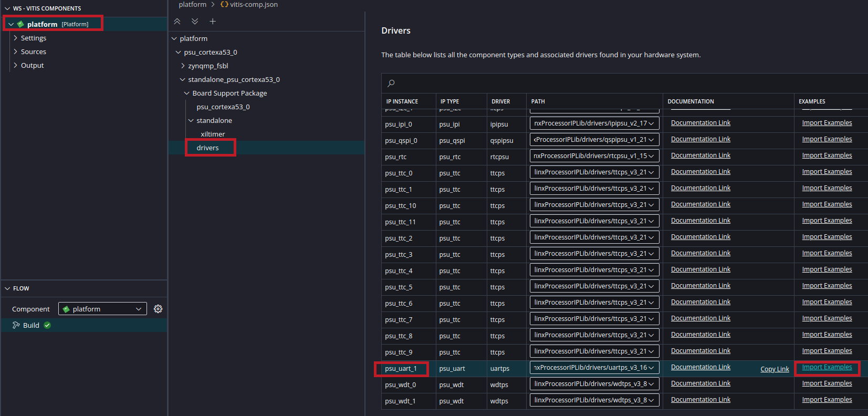Click the collapse all double-chevron up icon

[x=177, y=22]
